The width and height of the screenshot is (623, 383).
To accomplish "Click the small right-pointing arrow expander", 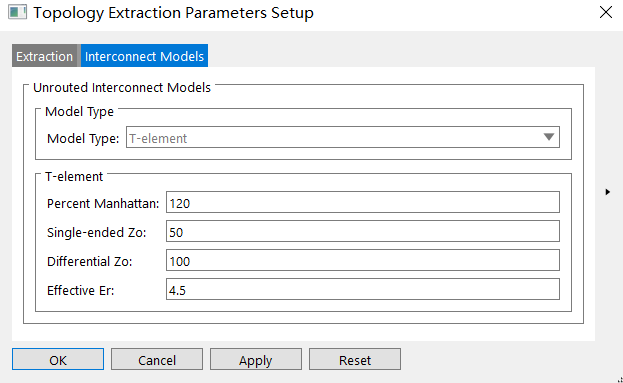I will point(608,192).
